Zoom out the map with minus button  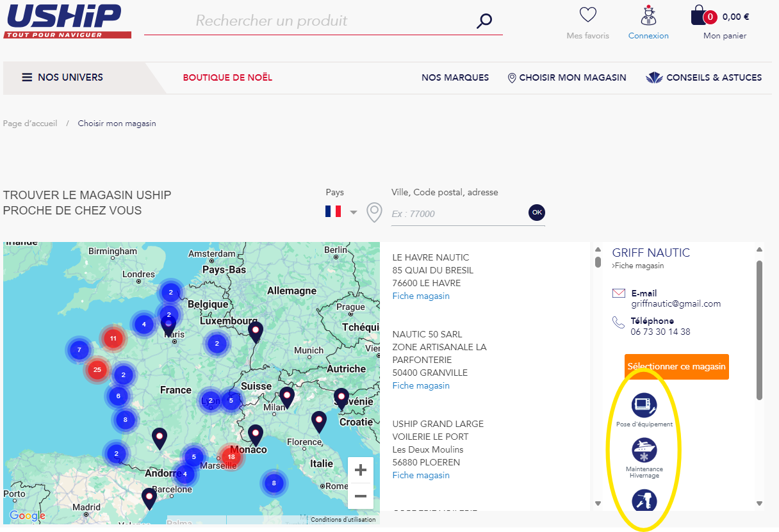point(361,496)
